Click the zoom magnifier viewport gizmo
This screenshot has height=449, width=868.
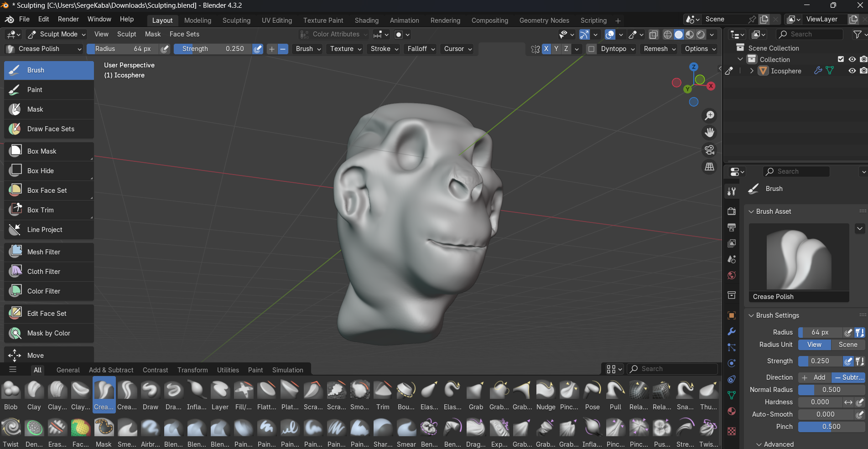[x=709, y=116]
